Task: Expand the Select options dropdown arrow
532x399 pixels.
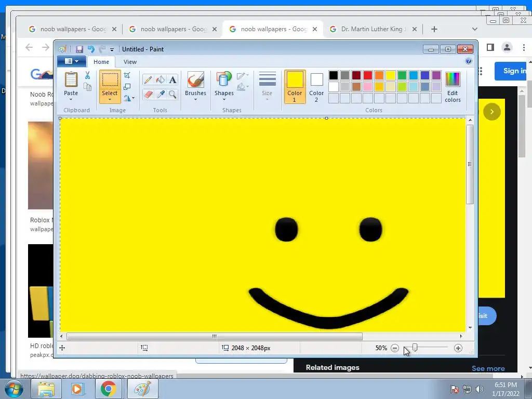Action: pos(110,99)
